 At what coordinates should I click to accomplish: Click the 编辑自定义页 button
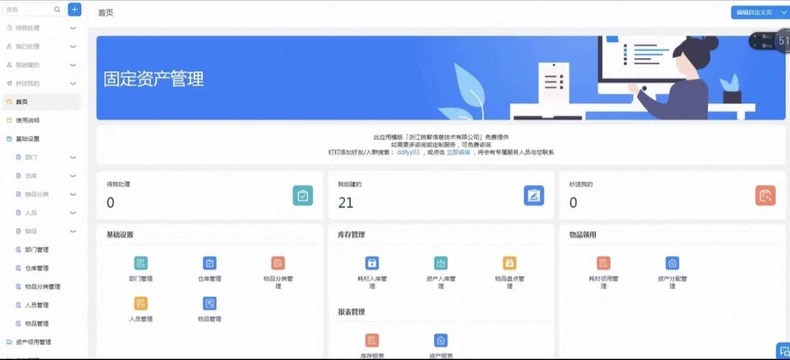coord(754,13)
